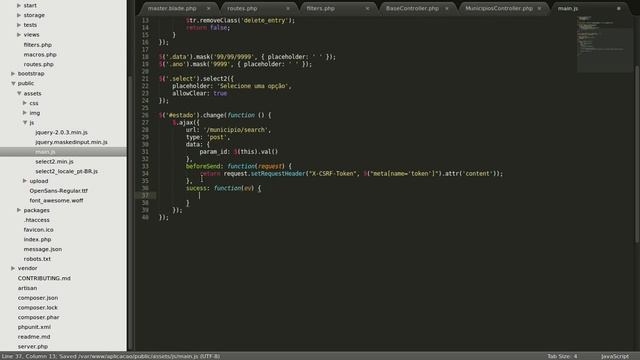Open Tab Size selector in status bar

point(562,356)
